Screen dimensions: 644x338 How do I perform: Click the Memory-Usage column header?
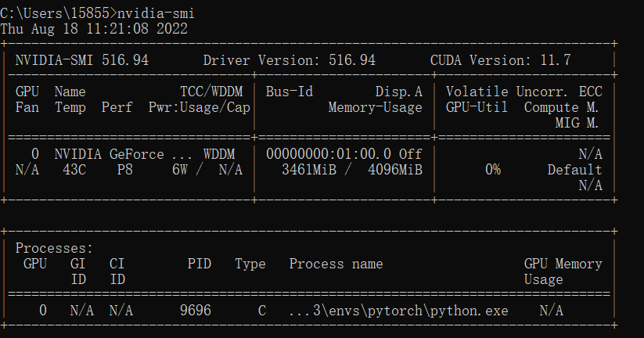(376, 107)
